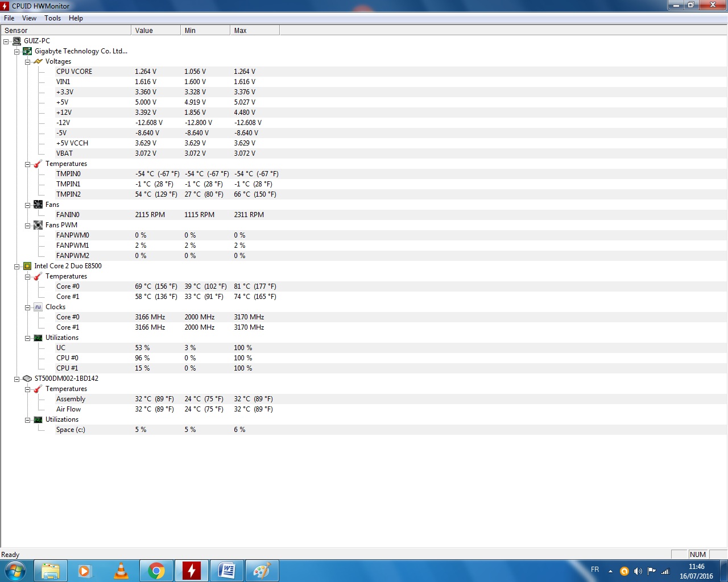Click the -12.608 V value of -12V
Screen dimensions: 728x582
148,123
